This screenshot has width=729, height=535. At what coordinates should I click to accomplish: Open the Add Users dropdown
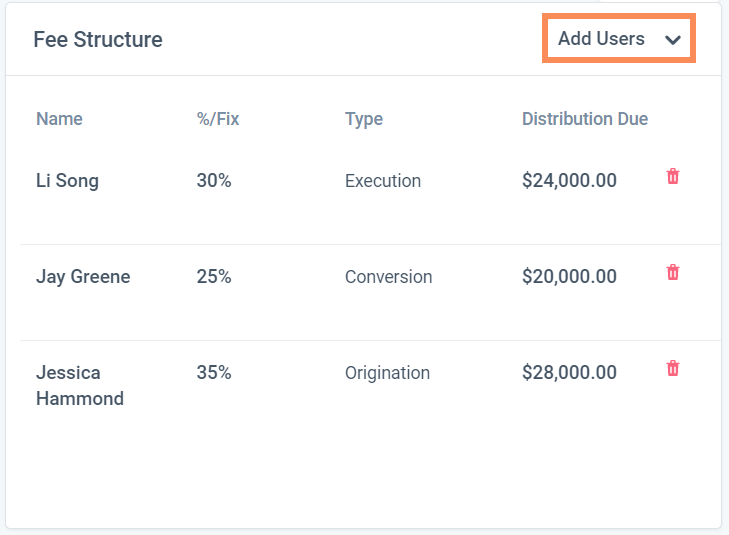coord(619,39)
